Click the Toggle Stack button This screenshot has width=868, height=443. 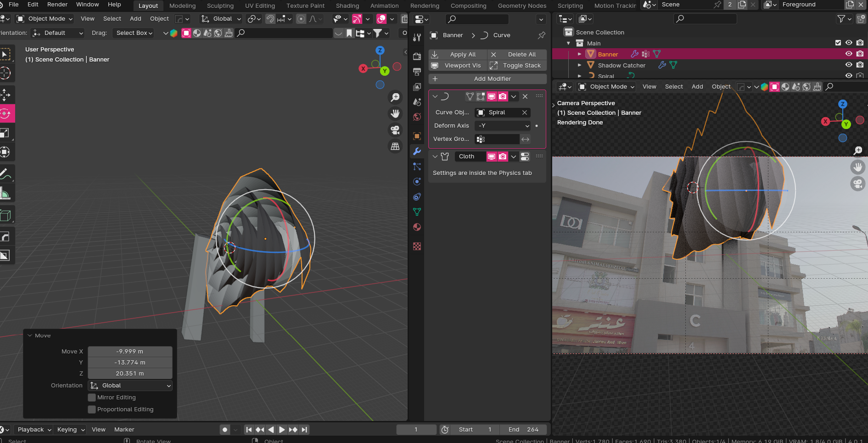pyautogui.click(x=517, y=66)
